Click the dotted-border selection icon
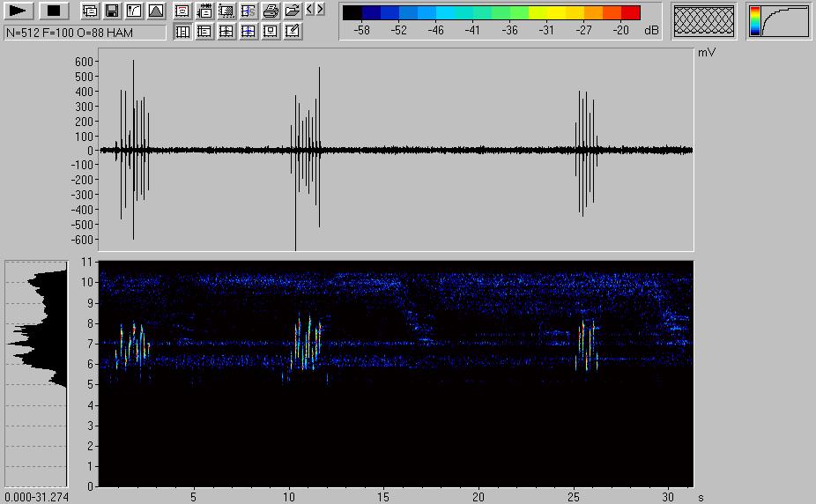This screenshot has height=504, width=816. tap(226, 11)
